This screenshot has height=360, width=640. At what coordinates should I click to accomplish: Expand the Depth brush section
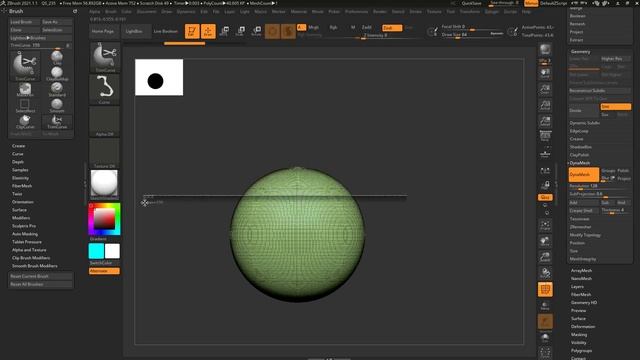point(18,162)
